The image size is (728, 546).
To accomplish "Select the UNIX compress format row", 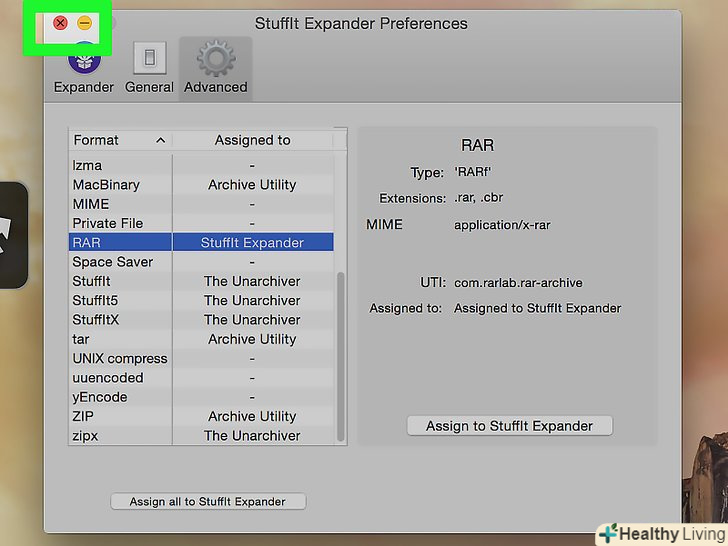I will 201,358.
